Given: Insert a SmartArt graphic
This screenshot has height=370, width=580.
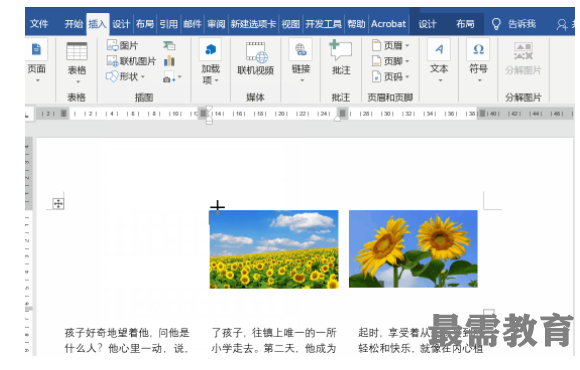Looking at the screenshot, I should (x=169, y=46).
